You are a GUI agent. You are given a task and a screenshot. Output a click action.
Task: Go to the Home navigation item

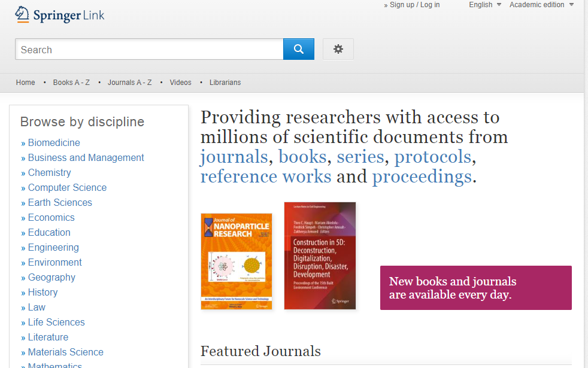[25, 83]
